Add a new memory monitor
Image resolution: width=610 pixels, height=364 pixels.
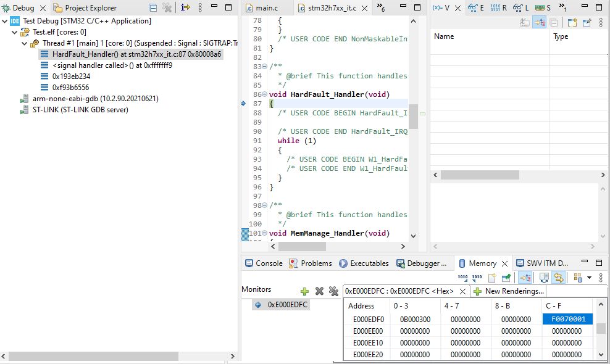click(304, 291)
